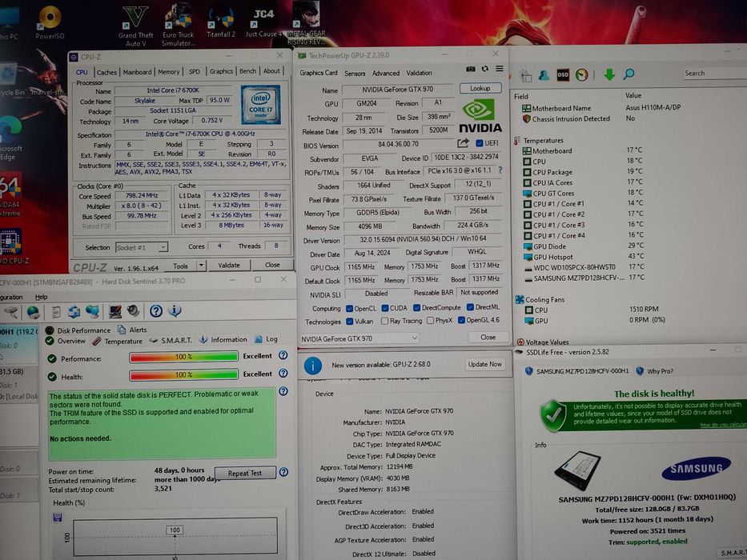The image size is (747, 560).
Task: Toggle the DirectML checkbox in GPU-Z
Action: pyautogui.click(x=470, y=307)
